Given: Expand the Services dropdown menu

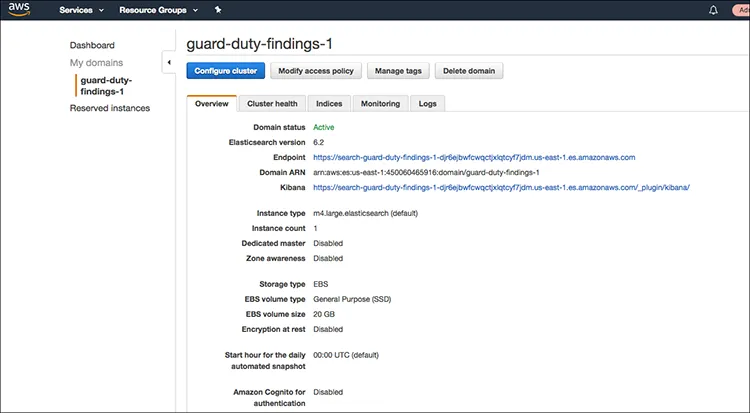Looking at the screenshot, I should 81,10.
